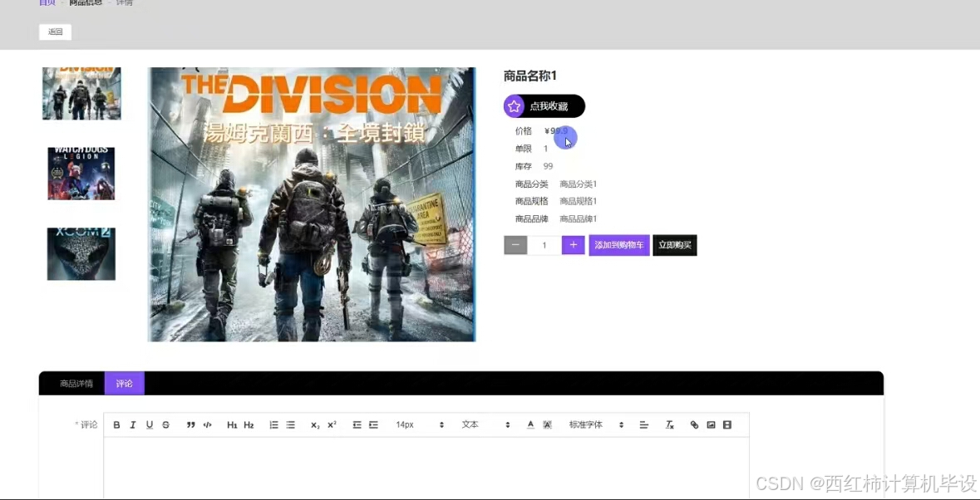Click the 单限 limit value 1
This screenshot has width=980, height=500.
pos(545,149)
